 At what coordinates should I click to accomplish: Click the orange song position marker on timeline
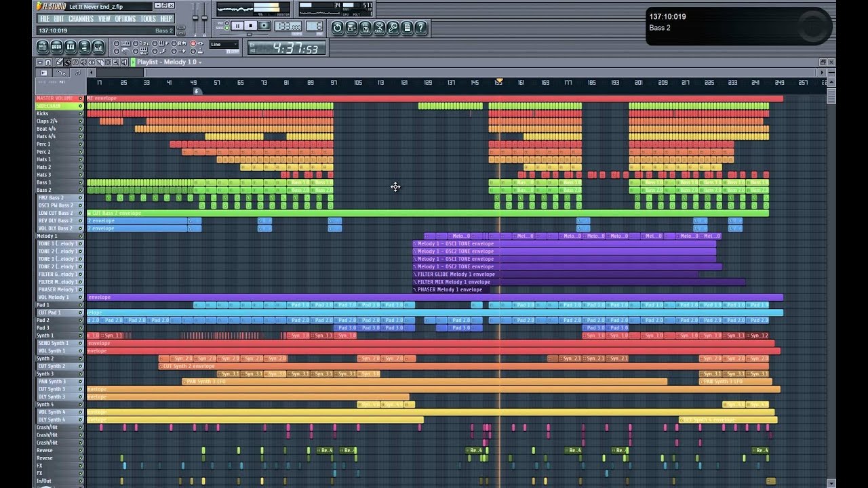click(499, 81)
